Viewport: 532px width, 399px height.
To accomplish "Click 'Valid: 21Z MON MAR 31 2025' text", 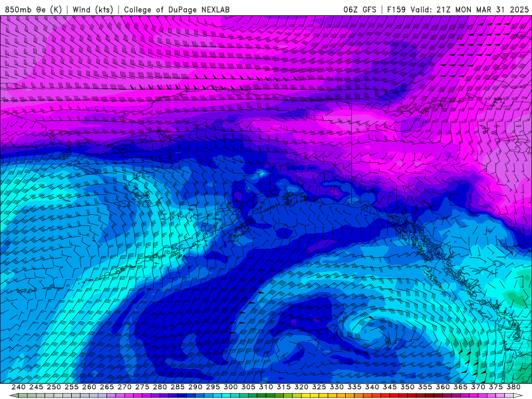I will (469, 9).
